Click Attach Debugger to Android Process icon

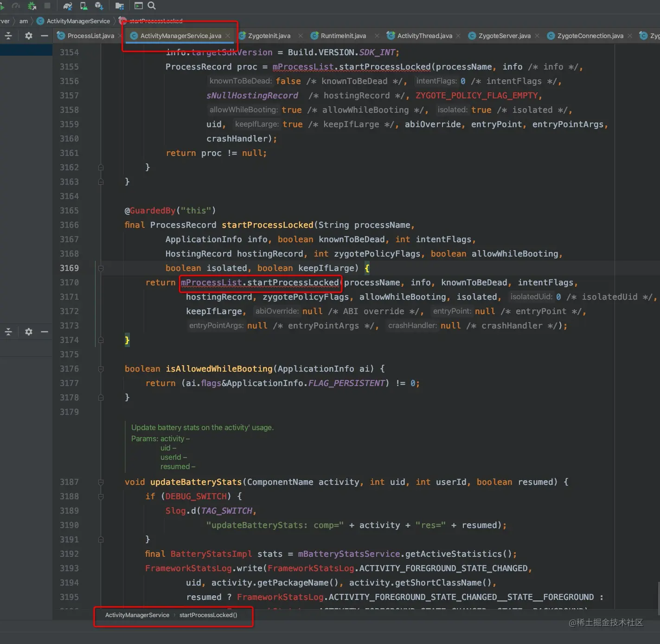click(x=32, y=6)
